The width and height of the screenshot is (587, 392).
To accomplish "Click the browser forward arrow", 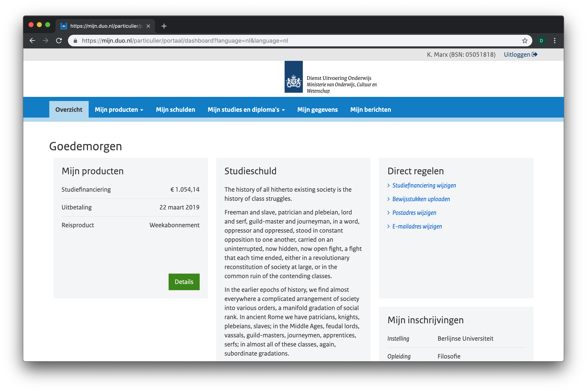I will pyautogui.click(x=46, y=41).
